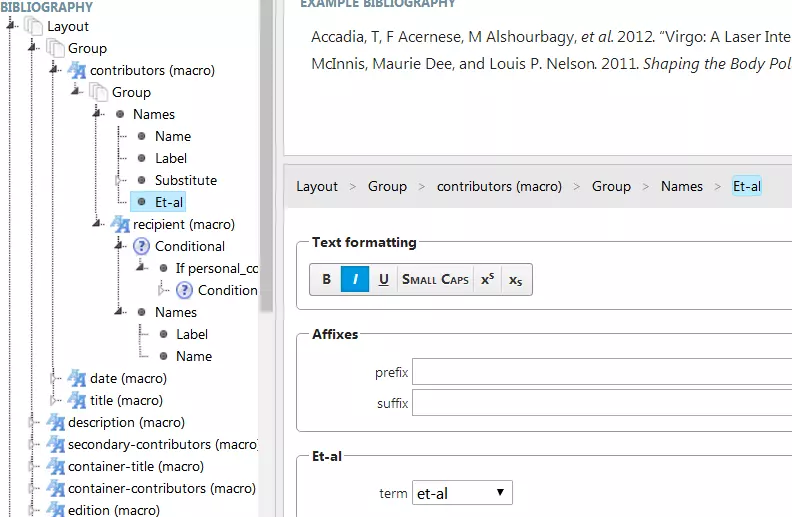792x517 pixels.
Task: Click the date macro icon
Action: (77, 379)
